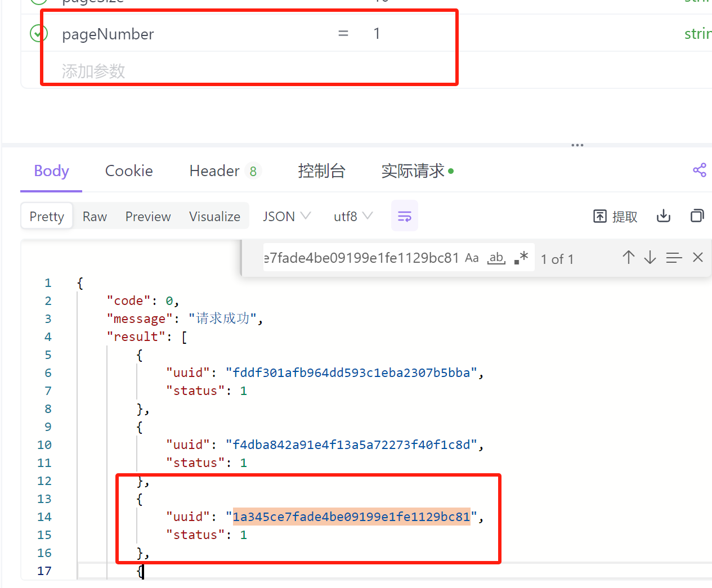Click the share icon in response panel
Viewport: 712px width, 588px height.
(699, 170)
